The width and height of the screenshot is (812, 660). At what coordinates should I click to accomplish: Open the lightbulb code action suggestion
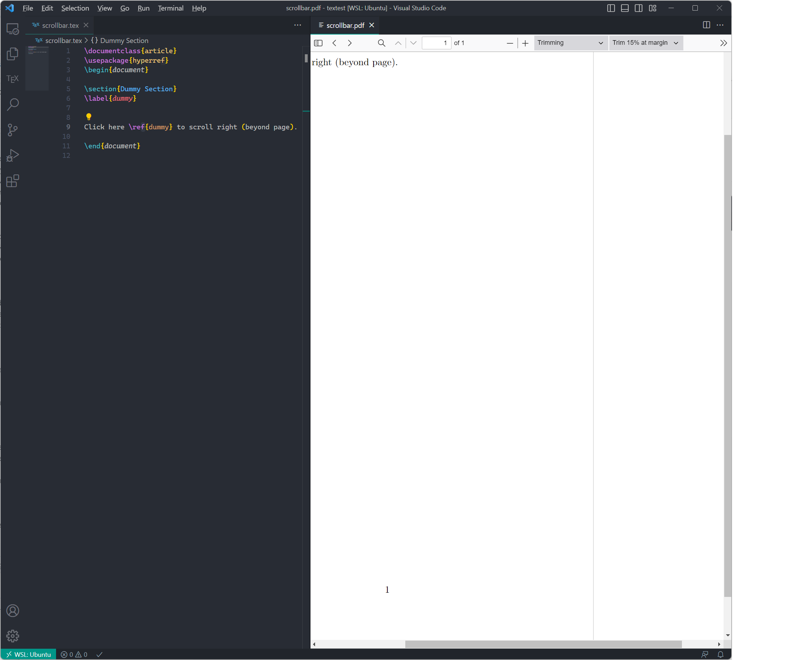88,117
